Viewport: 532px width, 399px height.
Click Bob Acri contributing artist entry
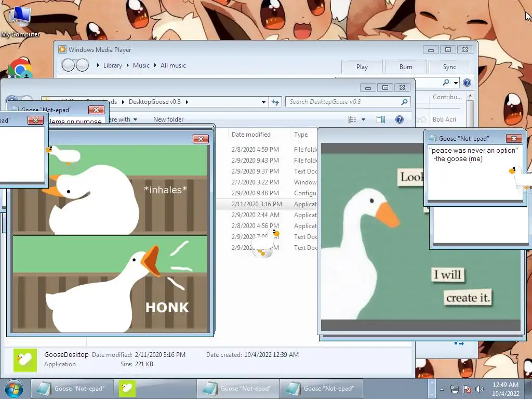(x=444, y=119)
